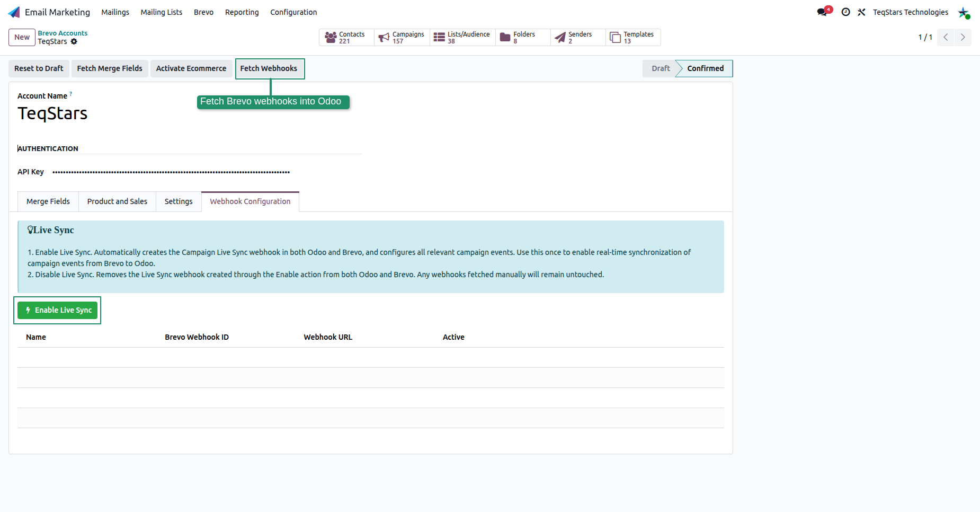The height and width of the screenshot is (512, 980).
Task: Sort by Brevo Webhook ID column
Action: point(197,337)
